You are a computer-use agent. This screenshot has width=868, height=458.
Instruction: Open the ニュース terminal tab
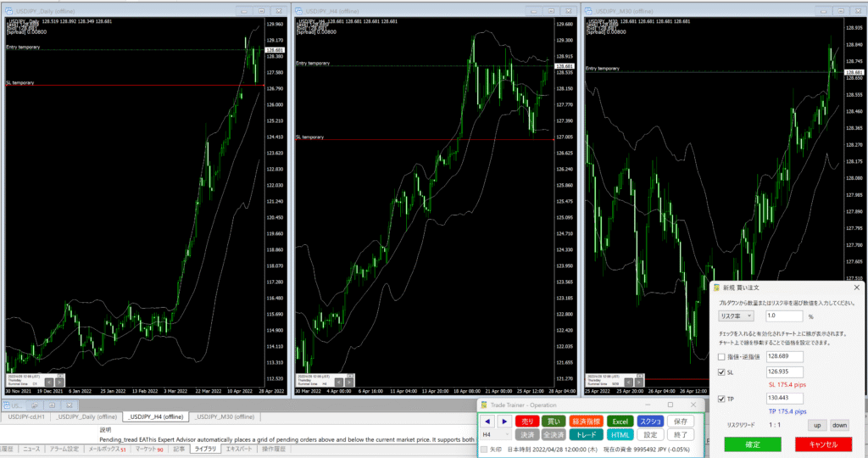31,450
